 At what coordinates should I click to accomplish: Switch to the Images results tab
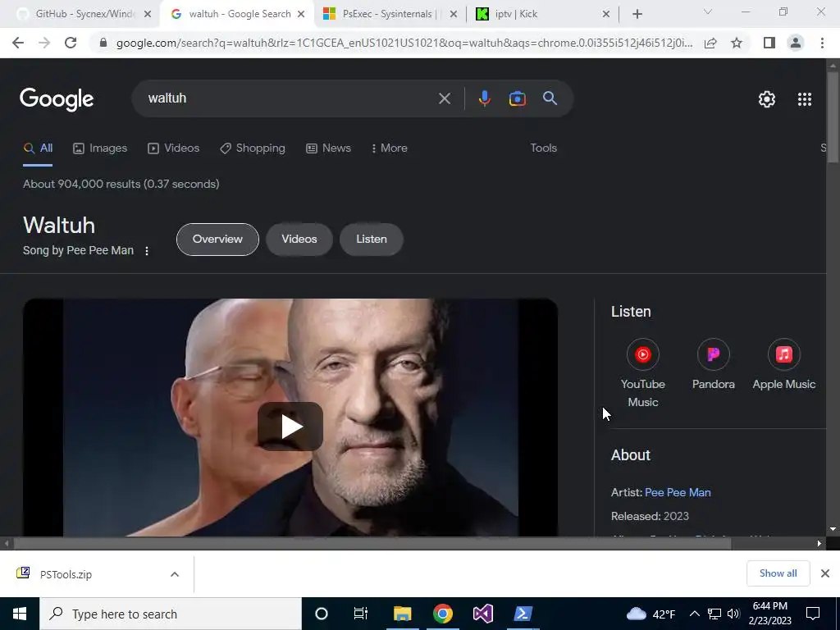point(100,148)
